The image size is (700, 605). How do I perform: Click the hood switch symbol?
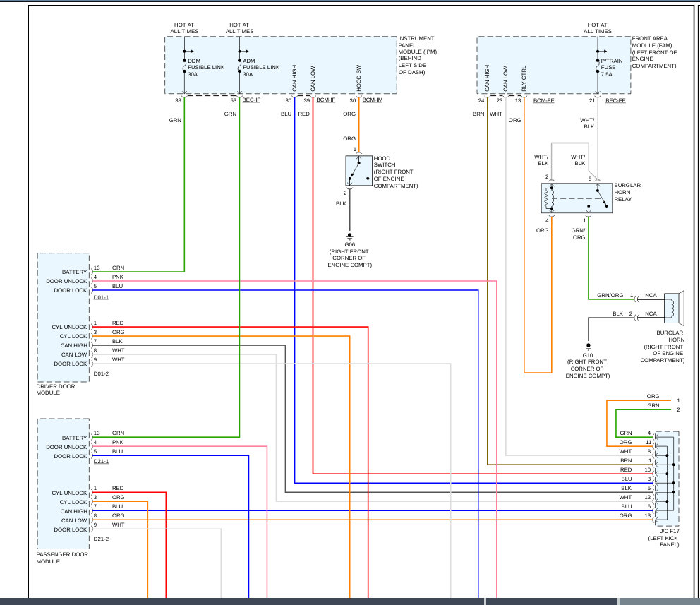[358, 171]
